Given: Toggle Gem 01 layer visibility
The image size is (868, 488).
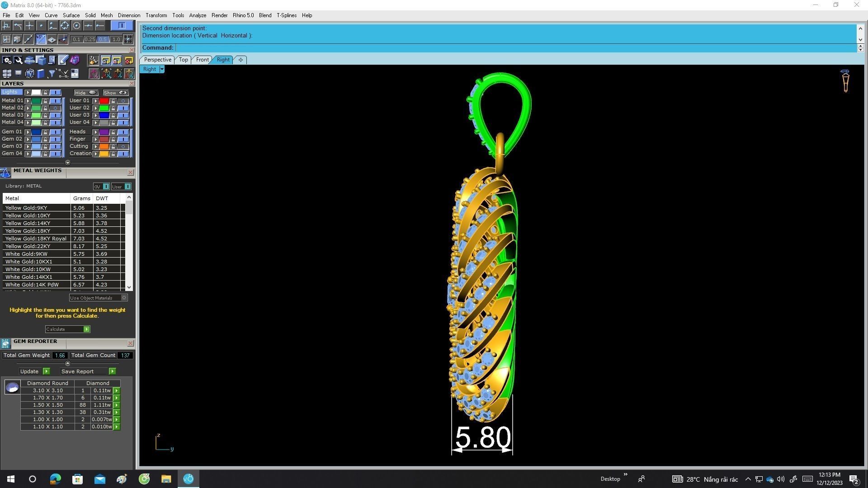Looking at the screenshot, I should pyautogui.click(x=55, y=132).
